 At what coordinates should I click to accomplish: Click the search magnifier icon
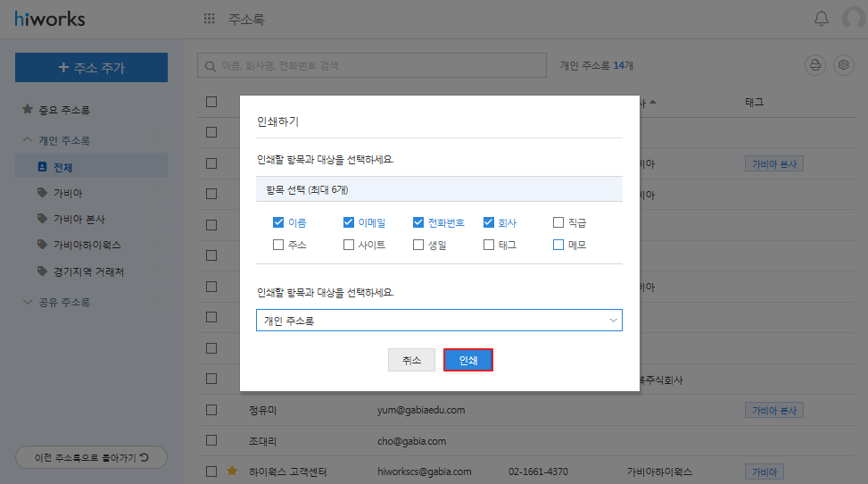(211, 66)
